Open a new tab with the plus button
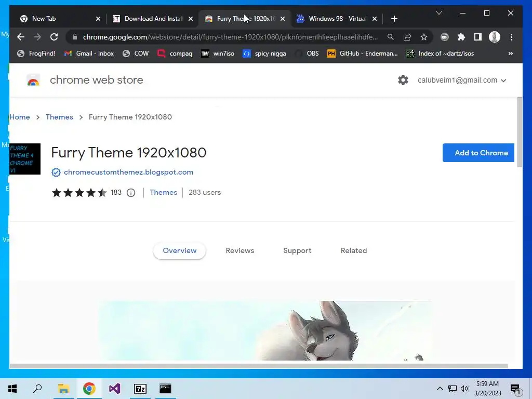This screenshot has height=399, width=532. tap(394, 19)
